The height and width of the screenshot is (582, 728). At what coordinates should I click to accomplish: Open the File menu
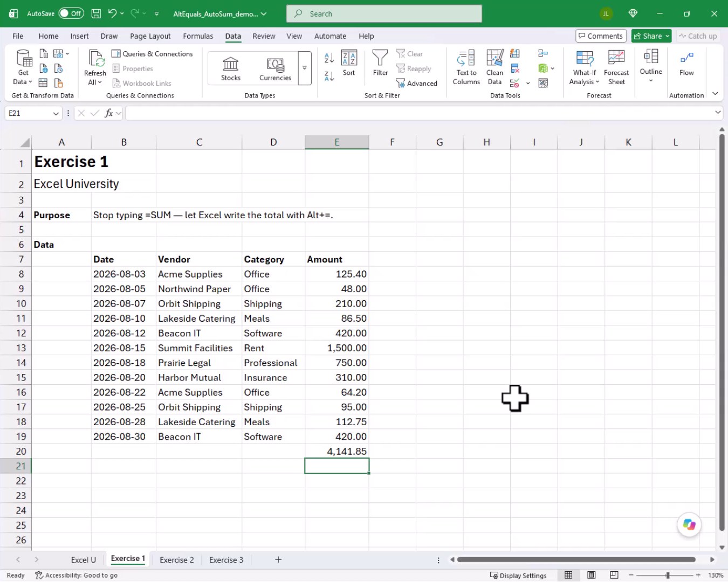pyautogui.click(x=18, y=36)
